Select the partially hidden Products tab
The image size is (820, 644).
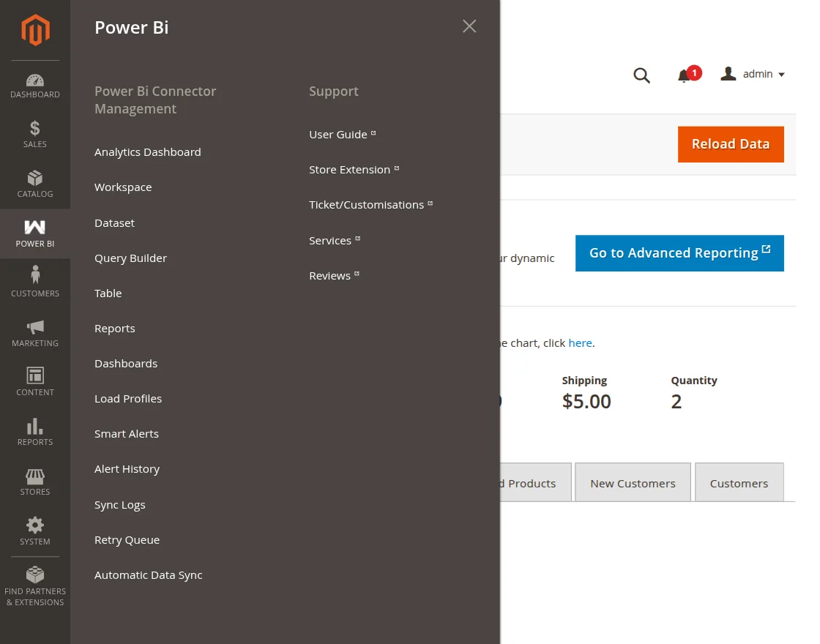(535, 482)
